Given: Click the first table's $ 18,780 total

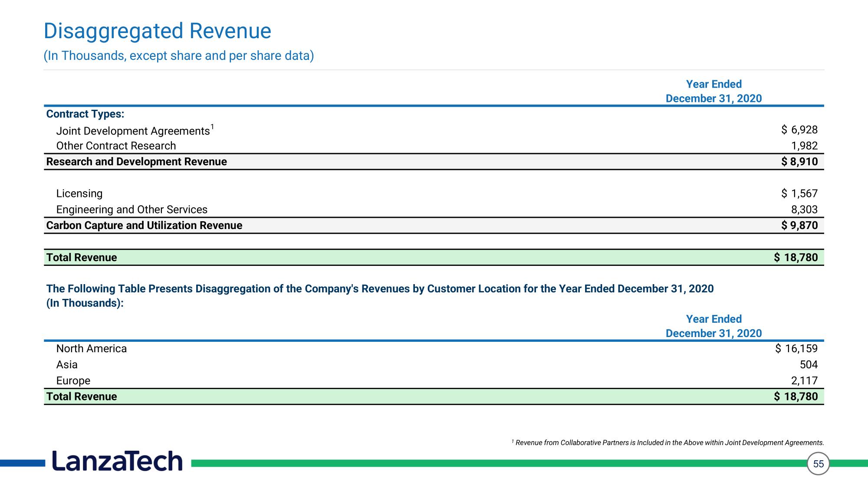Looking at the screenshot, I should coord(796,258).
